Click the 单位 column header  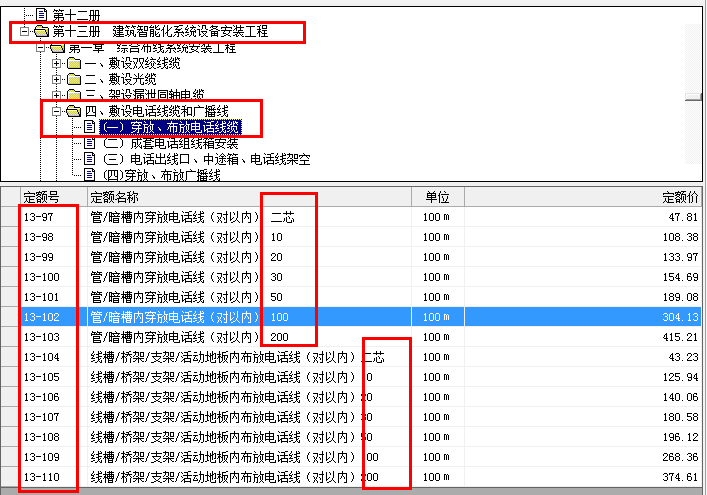pyautogui.click(x=438, y=197)
